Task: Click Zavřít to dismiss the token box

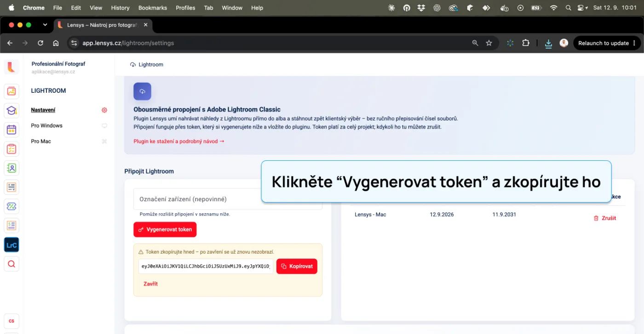Action: (x=150, y=284)
